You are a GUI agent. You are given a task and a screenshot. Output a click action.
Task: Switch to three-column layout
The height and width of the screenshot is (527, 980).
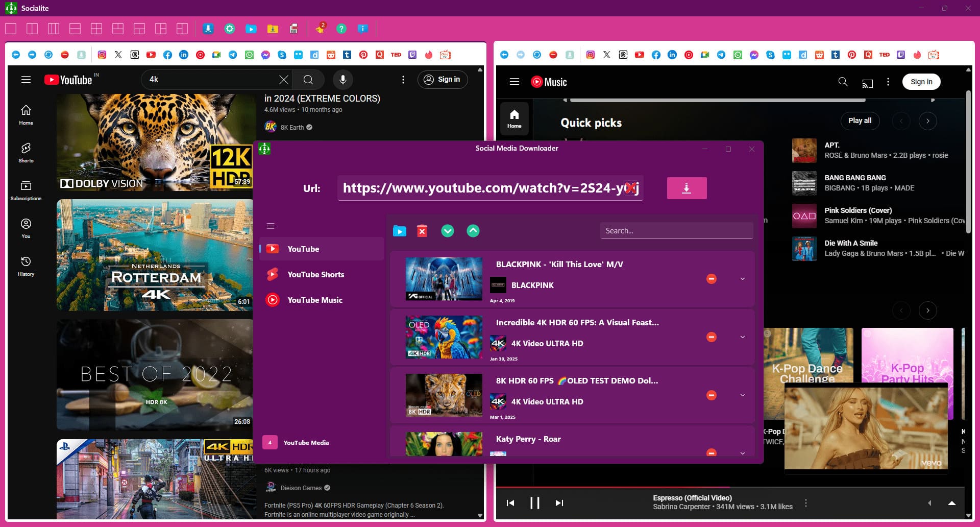pyautogui.click(x=54, y=29)
